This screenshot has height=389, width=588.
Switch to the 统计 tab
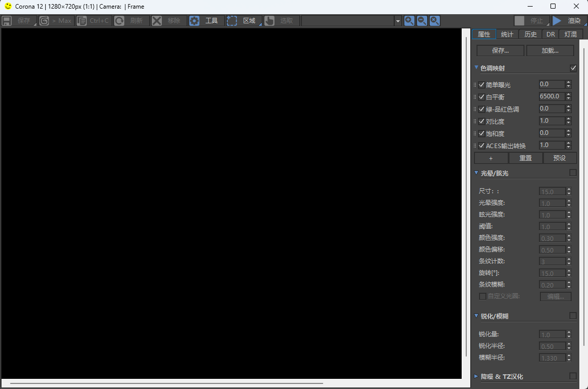[x=507, y=34]
